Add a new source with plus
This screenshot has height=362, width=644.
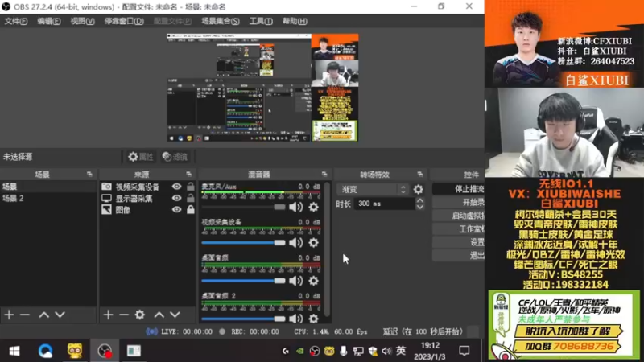[108, 315]
